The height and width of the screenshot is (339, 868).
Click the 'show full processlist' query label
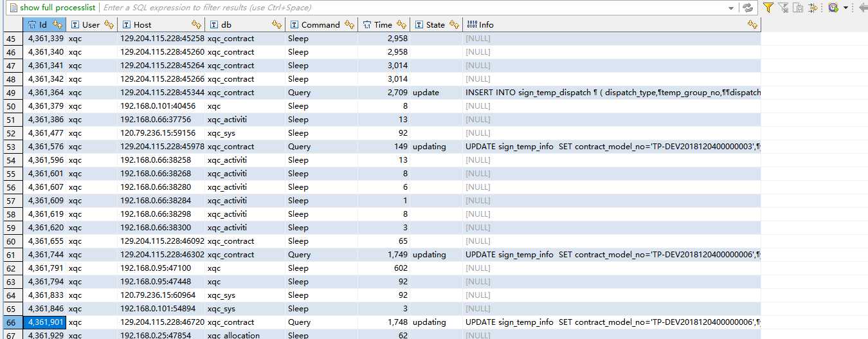[58, 8]
